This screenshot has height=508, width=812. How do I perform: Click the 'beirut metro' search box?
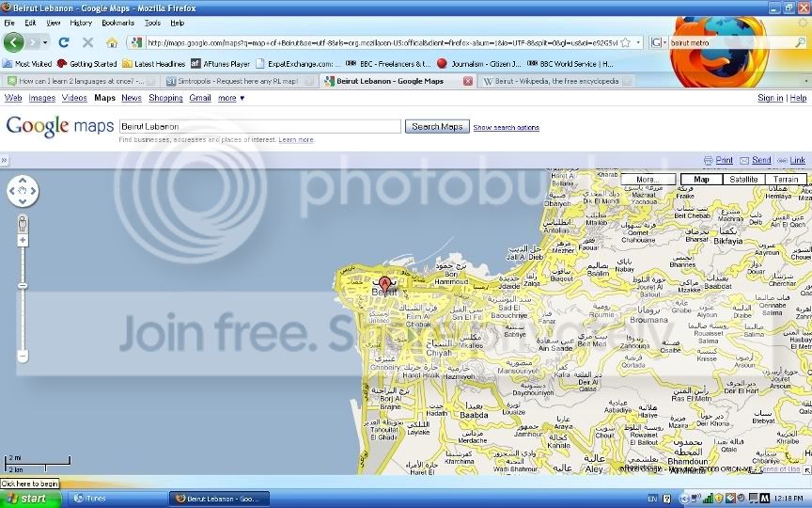click(x=731, y=42)
